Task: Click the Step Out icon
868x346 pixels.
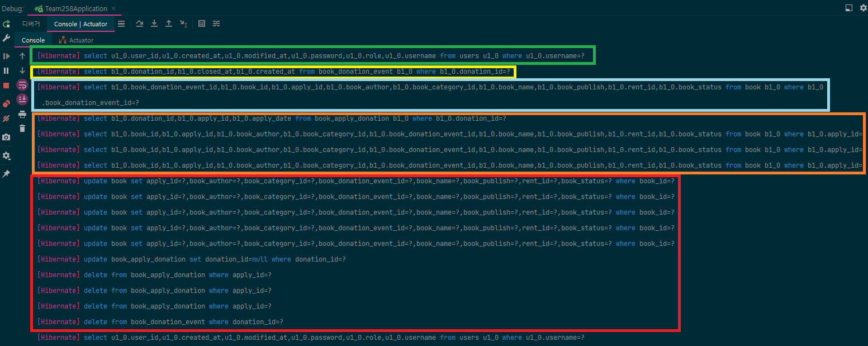Action: 169,23
